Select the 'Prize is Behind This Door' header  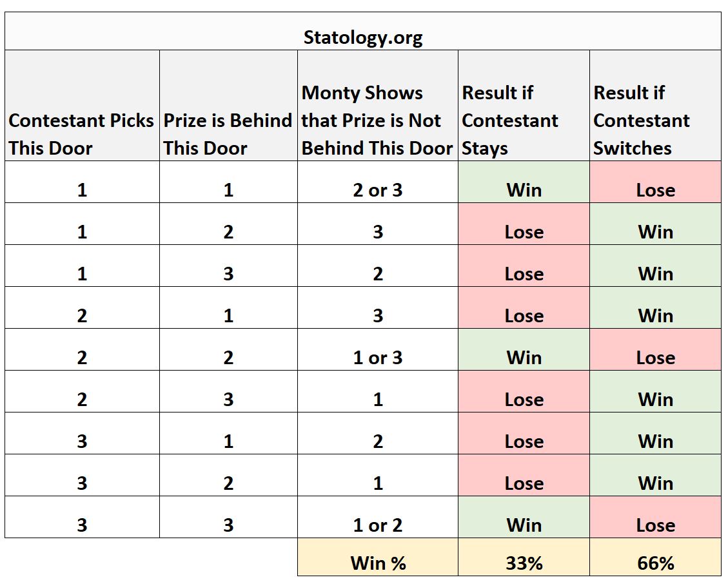(x=228, y=105)
